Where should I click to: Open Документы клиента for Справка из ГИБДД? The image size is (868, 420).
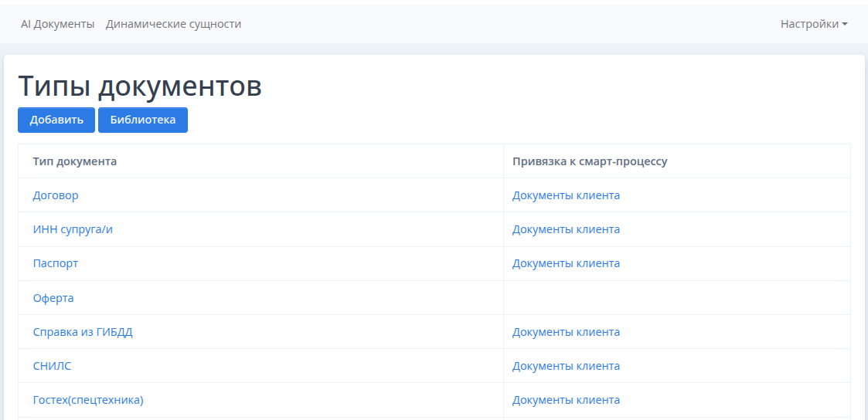pos(566,332)
